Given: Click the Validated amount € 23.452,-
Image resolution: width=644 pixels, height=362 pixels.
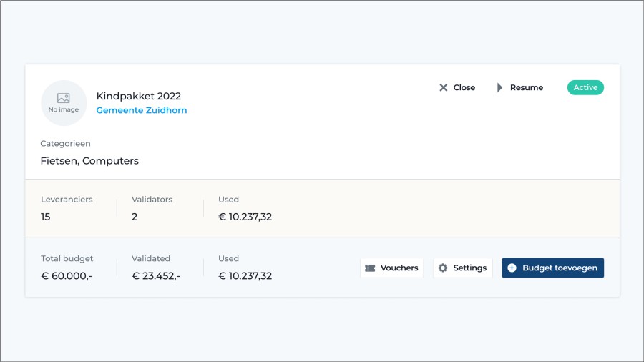Looking at the screenshot, I should pos(156,276).
